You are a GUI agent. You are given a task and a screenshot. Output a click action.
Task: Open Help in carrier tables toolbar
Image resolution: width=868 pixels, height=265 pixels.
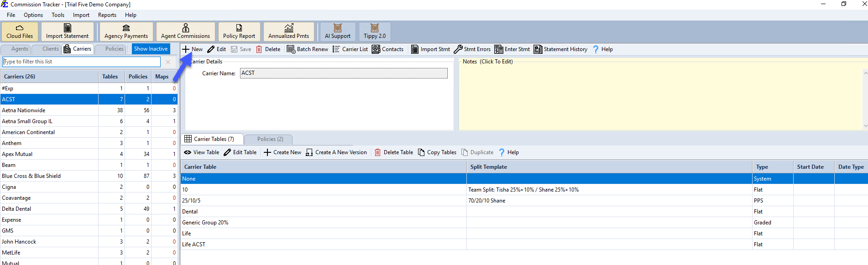pos(509,152)
